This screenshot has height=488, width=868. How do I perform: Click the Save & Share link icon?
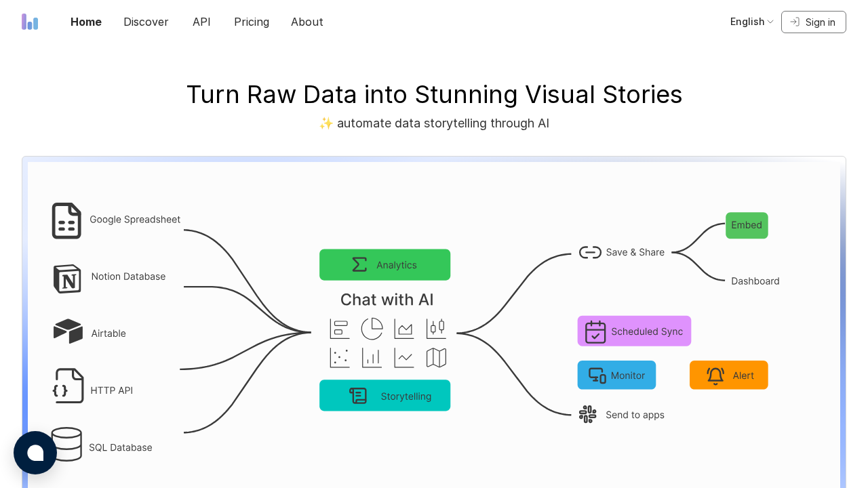[590, 252]
